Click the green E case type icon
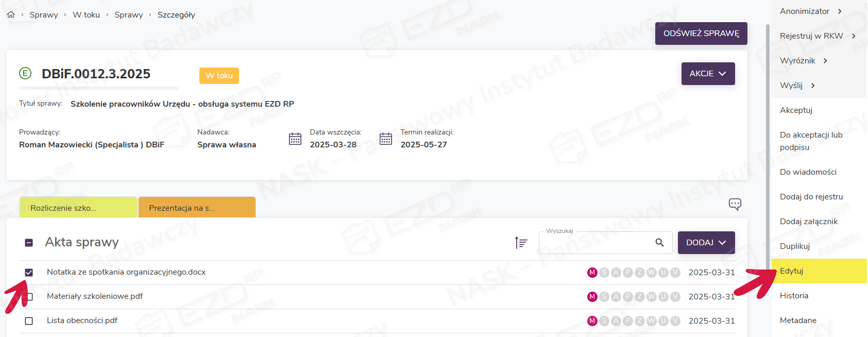 25,74
